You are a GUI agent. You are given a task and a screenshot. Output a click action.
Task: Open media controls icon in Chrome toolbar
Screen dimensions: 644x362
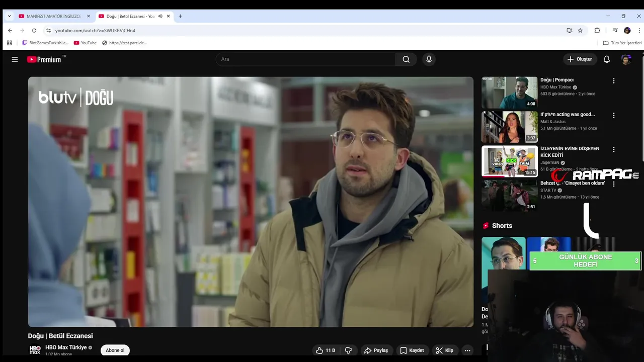[615, 30]
